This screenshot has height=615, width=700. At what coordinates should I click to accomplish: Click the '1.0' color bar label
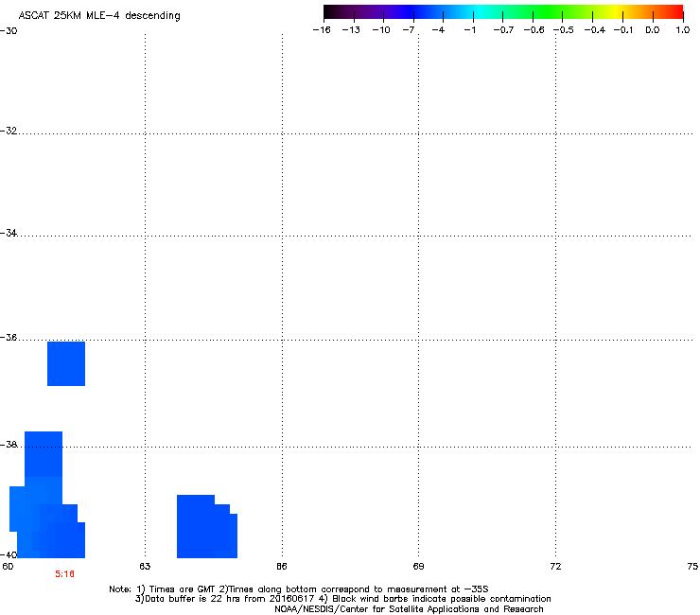click(683, 30)
